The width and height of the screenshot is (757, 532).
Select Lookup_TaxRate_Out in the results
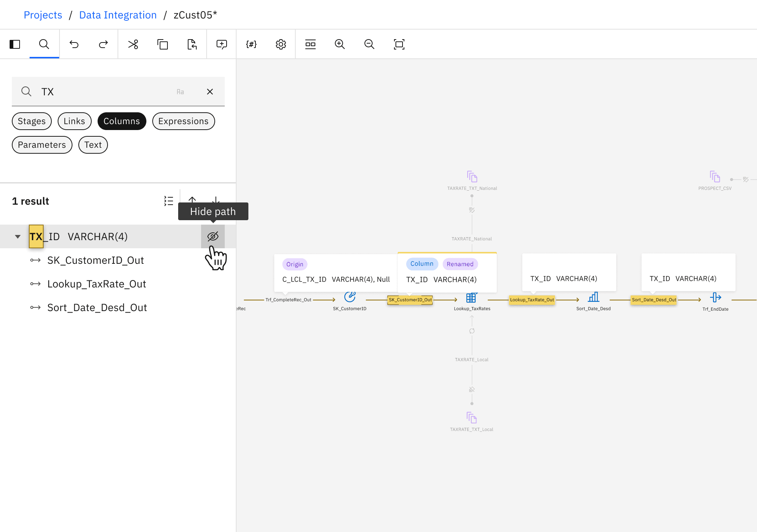pos(96,284)
